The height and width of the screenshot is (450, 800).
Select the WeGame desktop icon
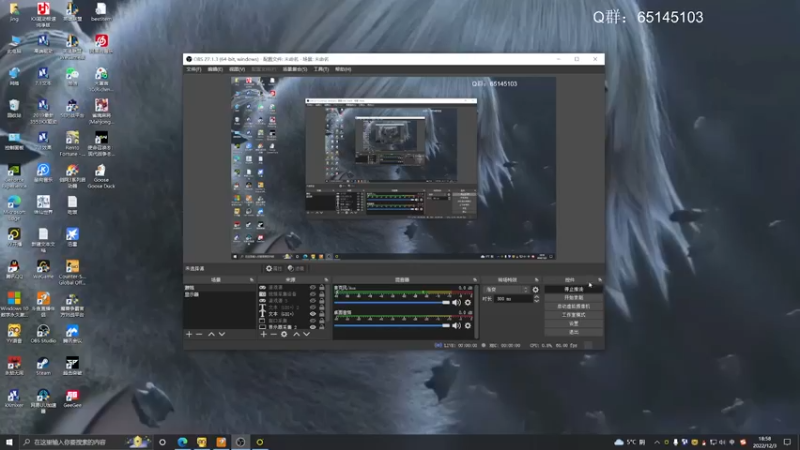point(43,269)
